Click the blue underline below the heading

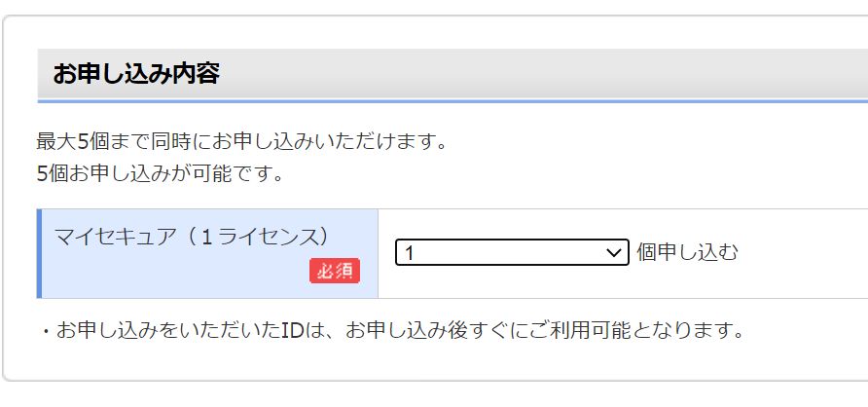(452, 101)
